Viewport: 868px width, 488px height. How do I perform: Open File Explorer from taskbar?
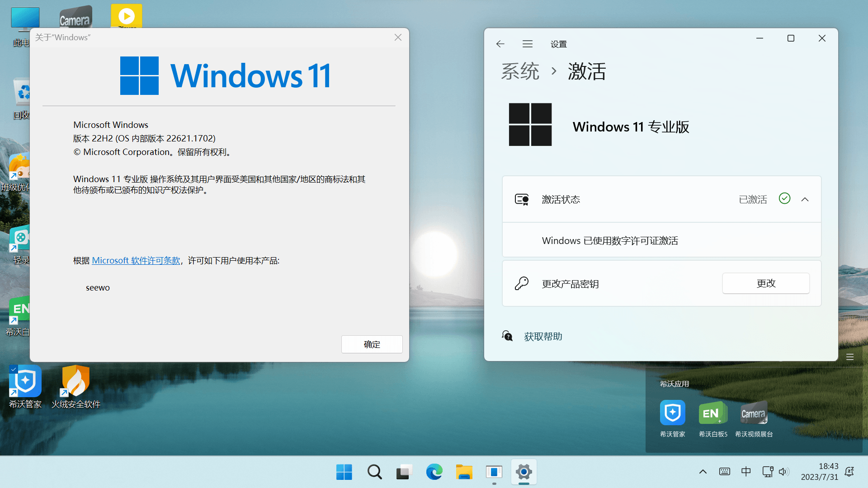click(x=464, y=472)
